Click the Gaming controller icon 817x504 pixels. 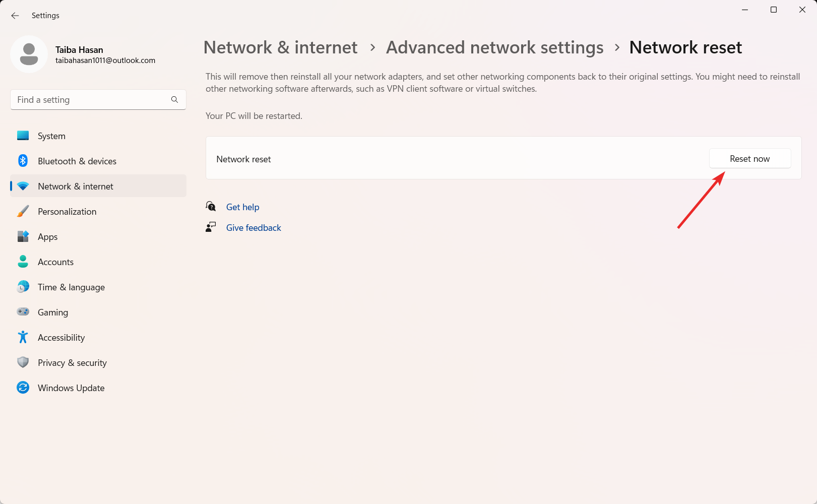pyautogui.click(x=23, y=312)
